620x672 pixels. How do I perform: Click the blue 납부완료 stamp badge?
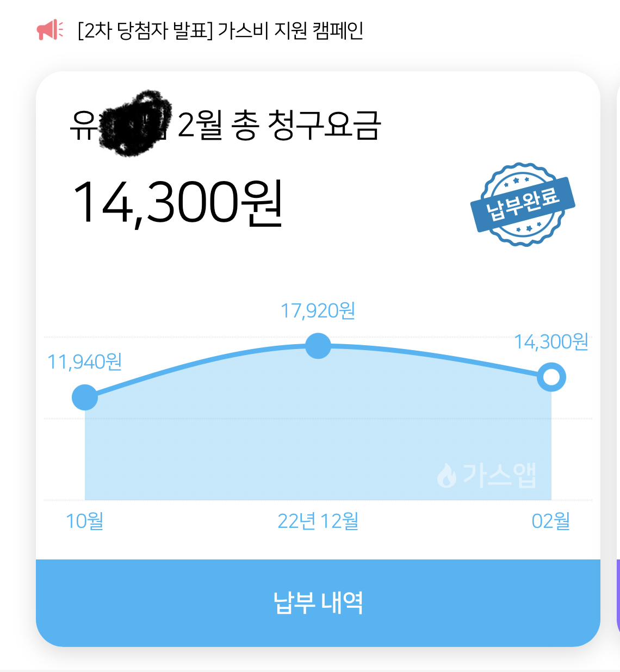pos(523,204)
